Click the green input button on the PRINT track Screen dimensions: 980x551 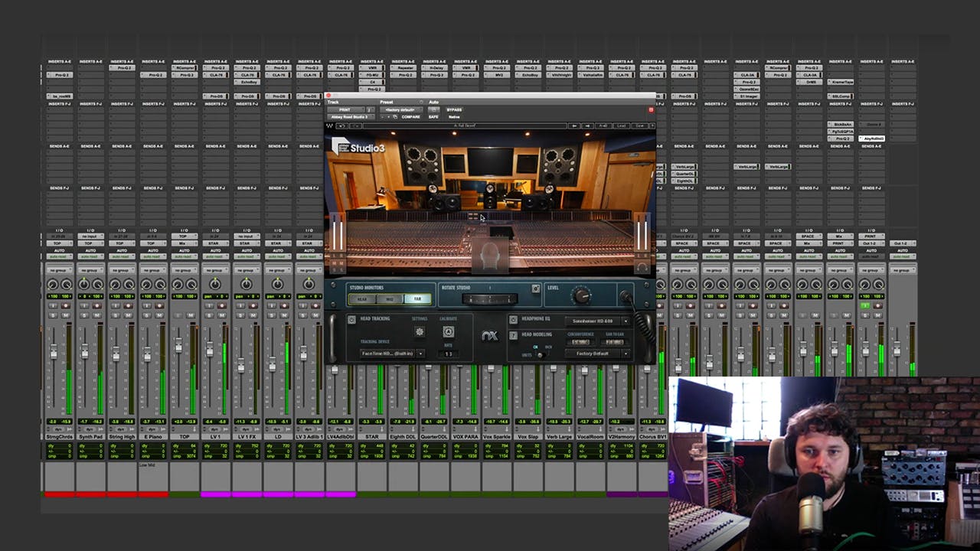pos(865,306)
